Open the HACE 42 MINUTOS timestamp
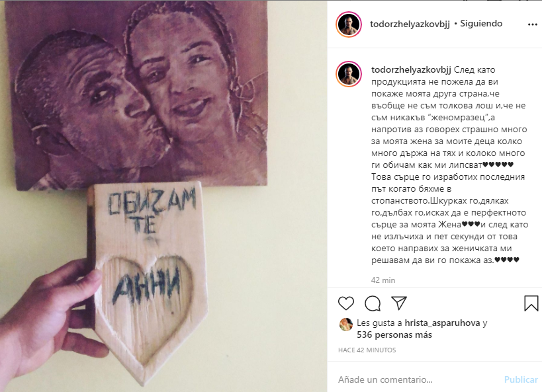Viewport: 542px width, 392px height. click(367, 350)
